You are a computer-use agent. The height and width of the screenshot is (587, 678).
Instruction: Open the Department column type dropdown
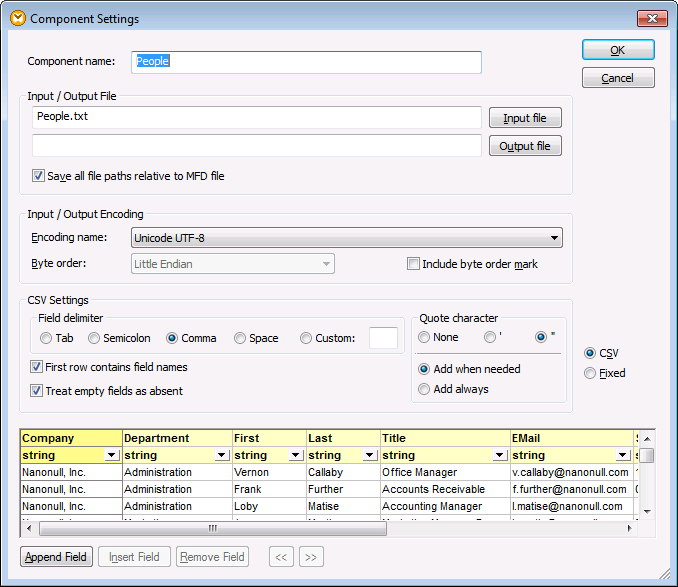tap(223, 455)
